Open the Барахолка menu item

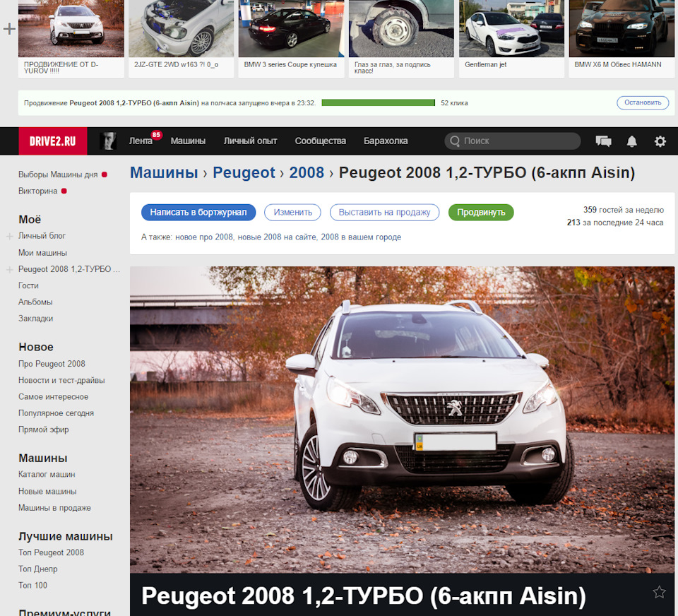click(386, 141)
